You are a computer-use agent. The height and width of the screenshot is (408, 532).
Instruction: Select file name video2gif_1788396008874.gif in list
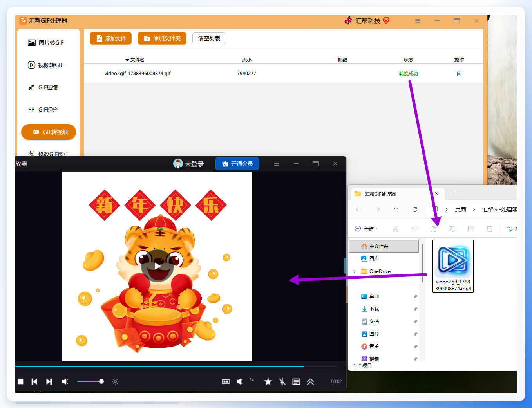coord(138,74)
